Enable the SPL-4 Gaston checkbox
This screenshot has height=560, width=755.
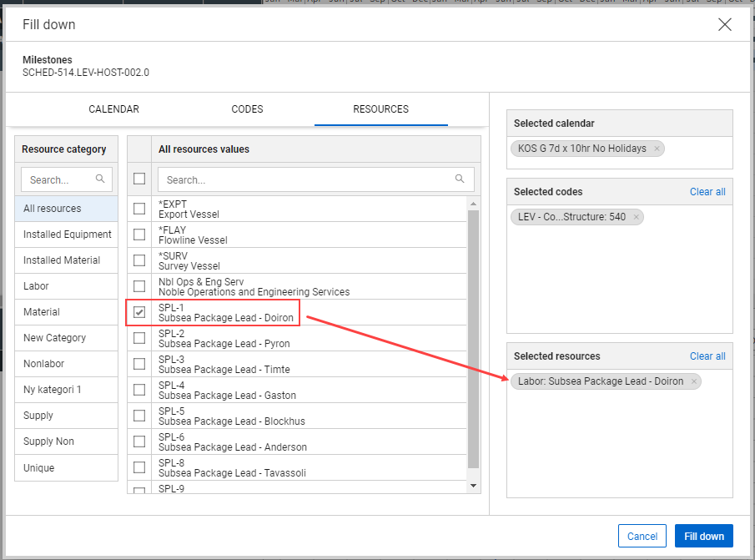click(139, 390)
